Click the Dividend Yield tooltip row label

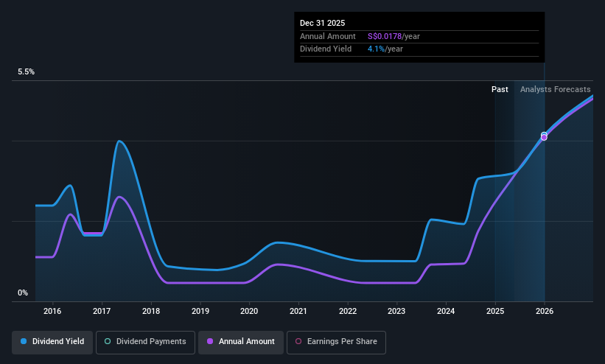[326, 49]
